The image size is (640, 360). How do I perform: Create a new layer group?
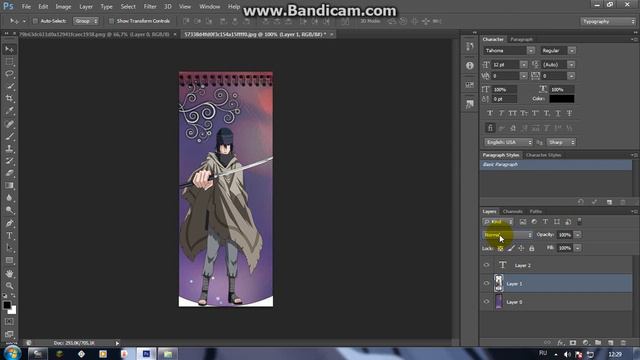pyautogui.click(x=598, y=342)
